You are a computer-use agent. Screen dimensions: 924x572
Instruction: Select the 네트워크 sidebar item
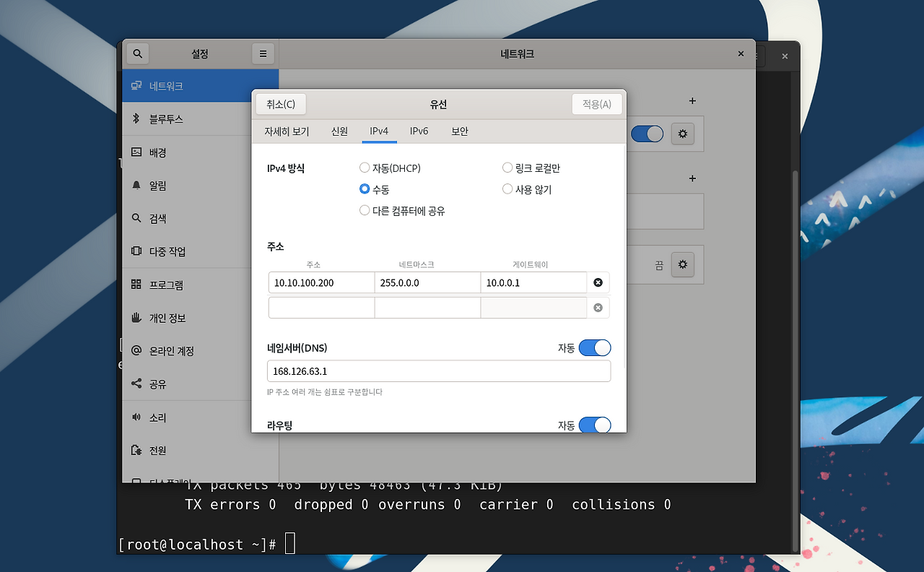[200, 86]
